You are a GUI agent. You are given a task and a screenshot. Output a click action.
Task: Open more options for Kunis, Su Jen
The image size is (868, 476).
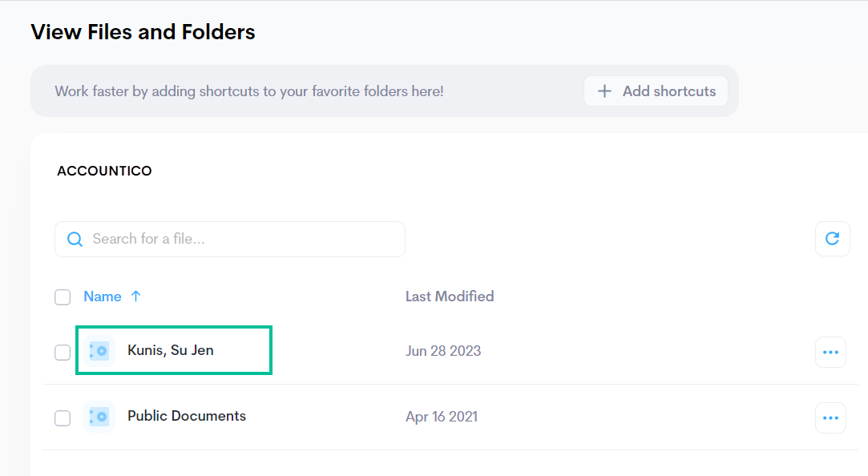(830, 352)
